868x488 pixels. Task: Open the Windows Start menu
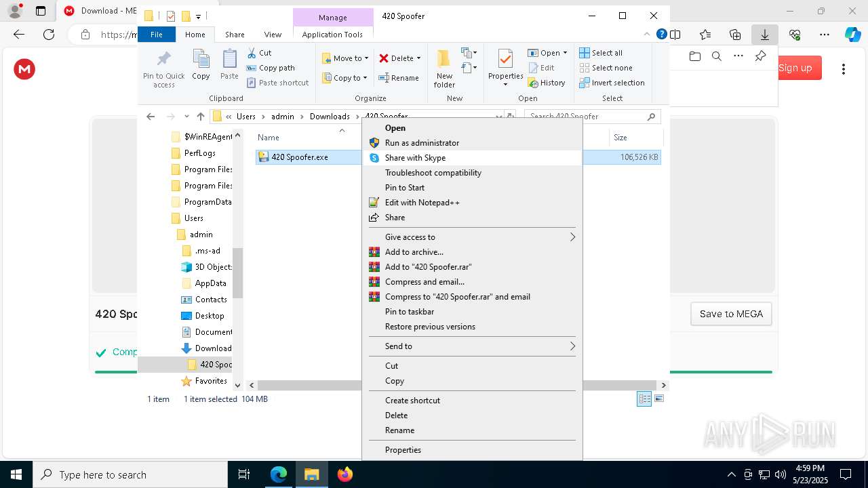point(16,474)
